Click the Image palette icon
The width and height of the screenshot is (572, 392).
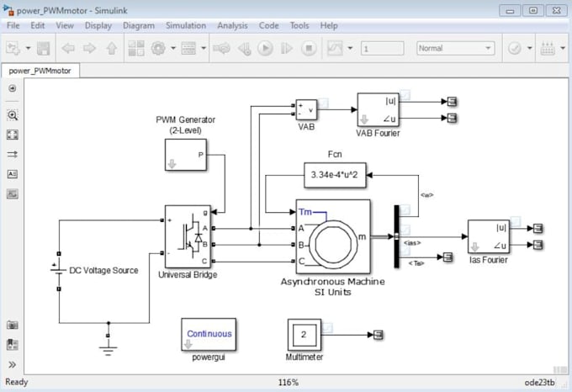(x=13, y=194)
